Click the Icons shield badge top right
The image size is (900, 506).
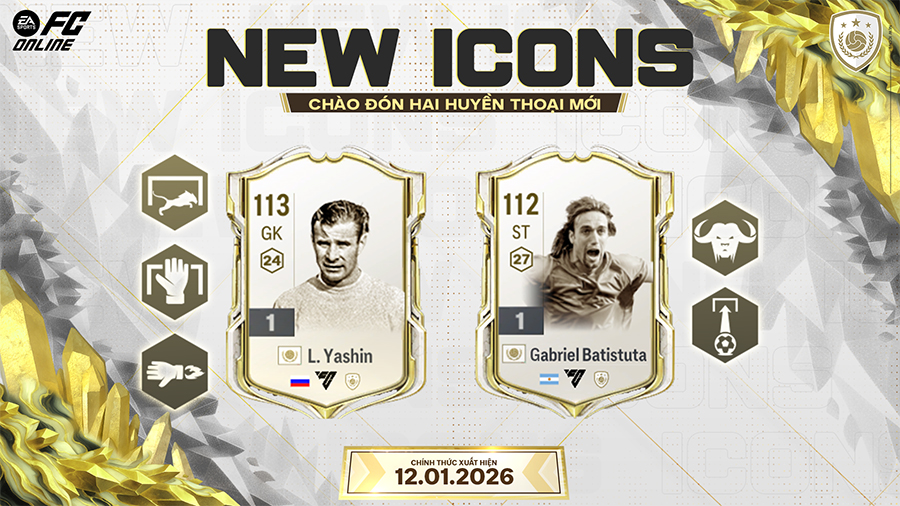pyautogui.click(x=856, y=41)
